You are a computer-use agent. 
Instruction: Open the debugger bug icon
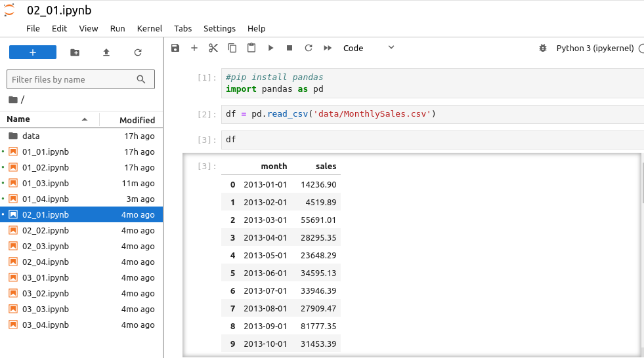tap(542, 48)
